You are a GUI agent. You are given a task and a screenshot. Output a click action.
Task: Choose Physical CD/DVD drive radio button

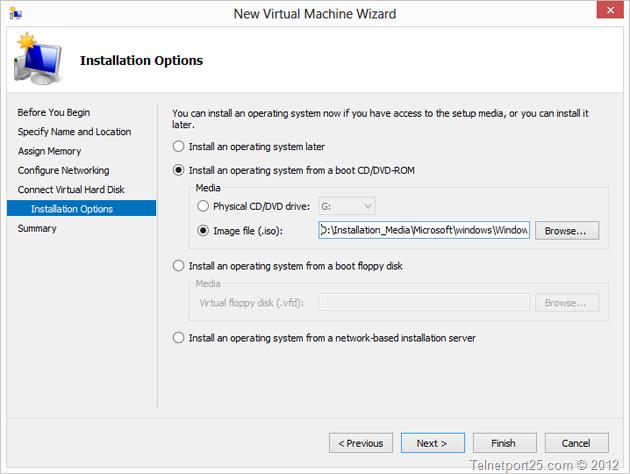pyautogui.click(x=203, y=206)
